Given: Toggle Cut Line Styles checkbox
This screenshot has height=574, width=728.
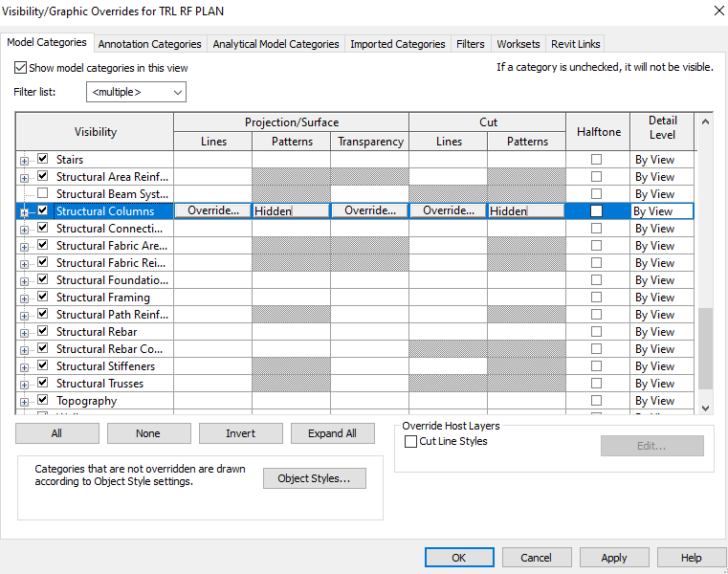Looking at the screenshot, I should [410, 441].
